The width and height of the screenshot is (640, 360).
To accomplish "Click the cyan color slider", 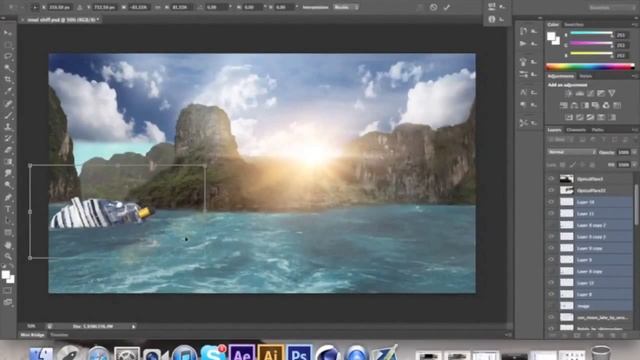I will tap(591, 34).
